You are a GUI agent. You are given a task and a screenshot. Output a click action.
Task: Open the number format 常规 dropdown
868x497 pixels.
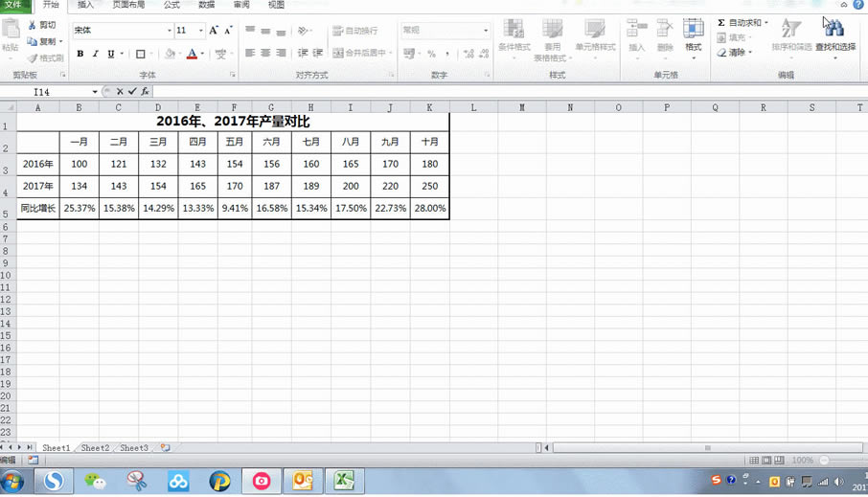486,31
